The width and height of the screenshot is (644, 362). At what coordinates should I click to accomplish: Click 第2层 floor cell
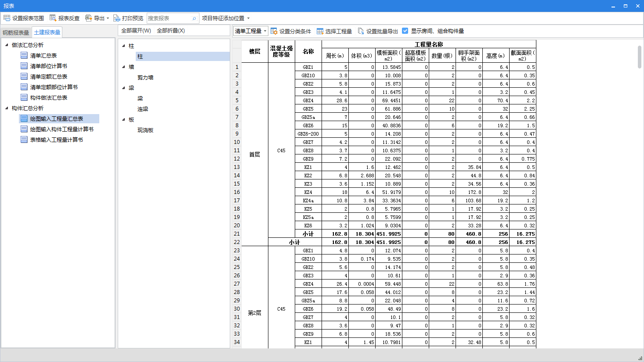tap(255, 313)
